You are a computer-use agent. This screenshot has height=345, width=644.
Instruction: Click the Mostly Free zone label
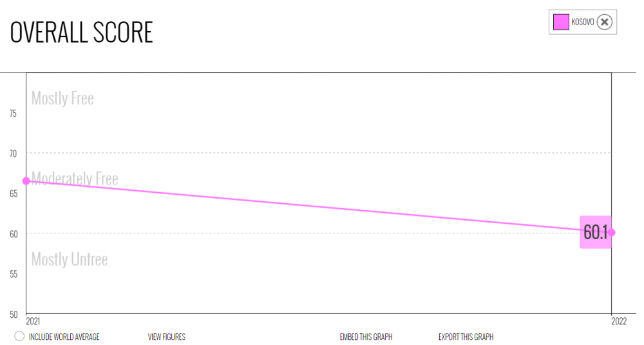62,98
